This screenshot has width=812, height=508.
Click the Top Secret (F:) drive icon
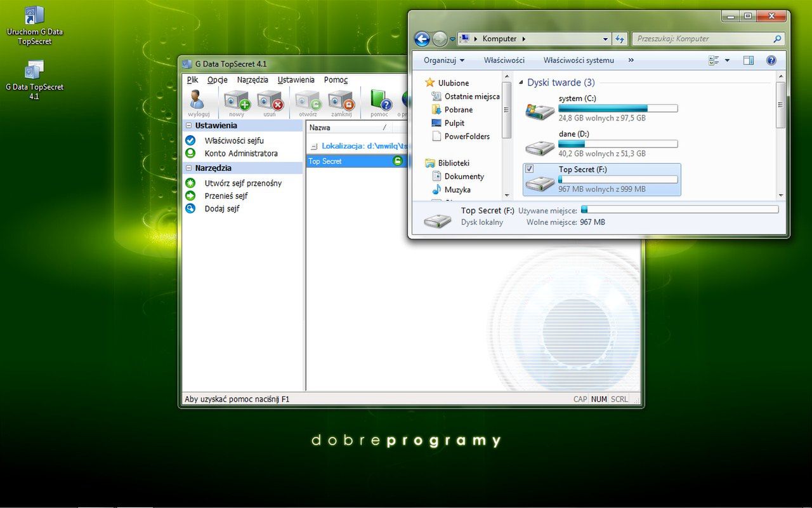point(540,184)
